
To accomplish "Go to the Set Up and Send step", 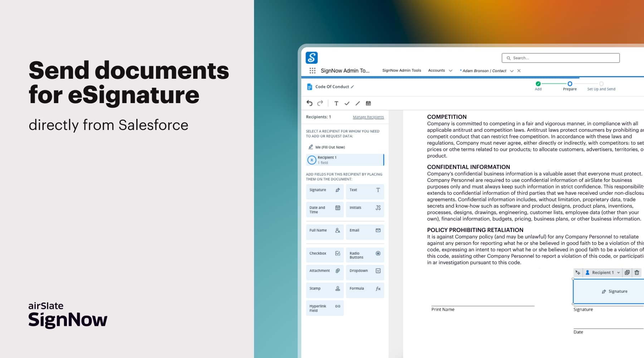I will [x=601, y=86].
